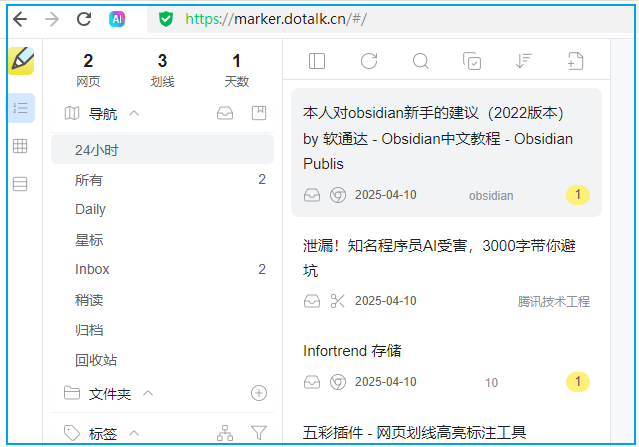Collapse the 导航 section chevron
The width and height of the screenshot is (639, 447).
[x=134, y=113]
